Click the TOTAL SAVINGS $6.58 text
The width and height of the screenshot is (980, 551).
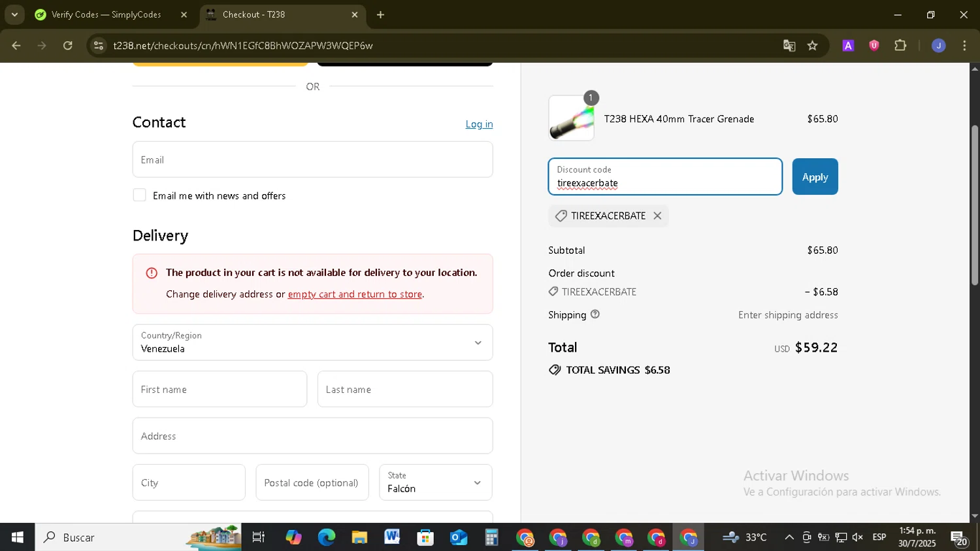point(618,370)
